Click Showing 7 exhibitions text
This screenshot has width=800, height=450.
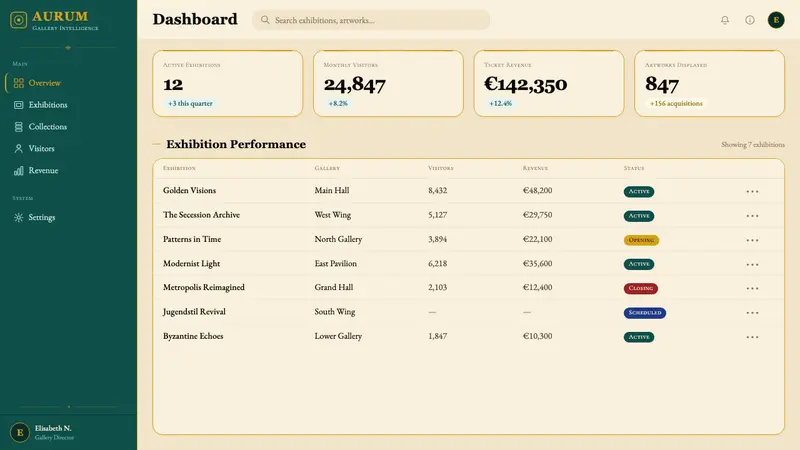[x=753, y=144]
